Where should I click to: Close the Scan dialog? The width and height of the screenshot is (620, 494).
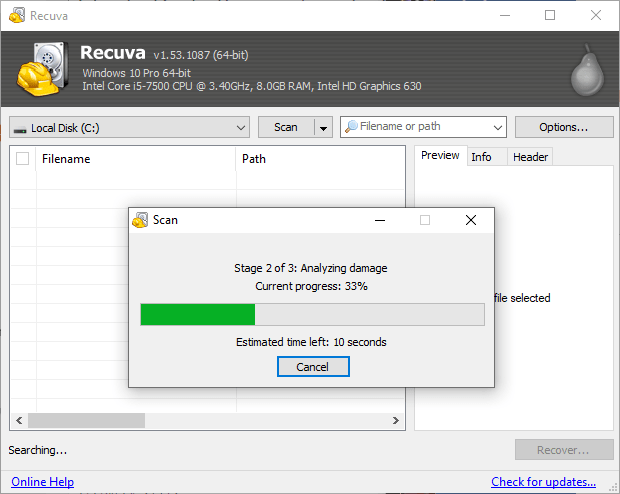pos(471,220)
